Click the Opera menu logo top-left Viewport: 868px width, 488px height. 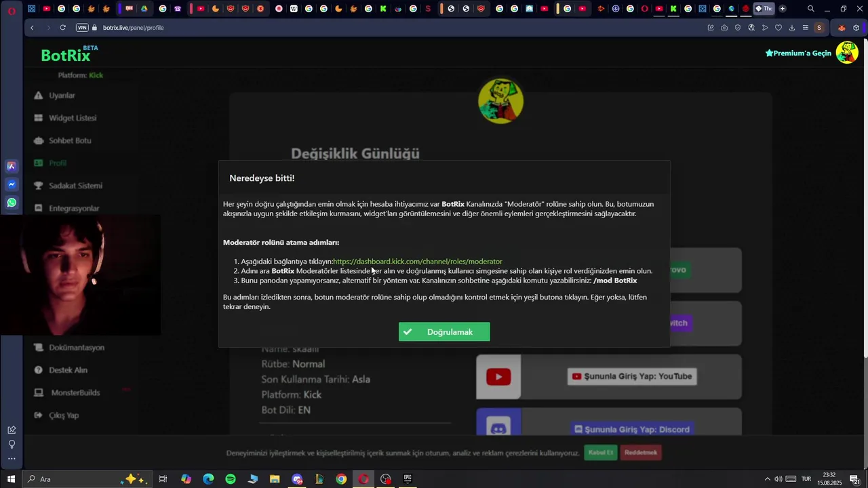12,10
